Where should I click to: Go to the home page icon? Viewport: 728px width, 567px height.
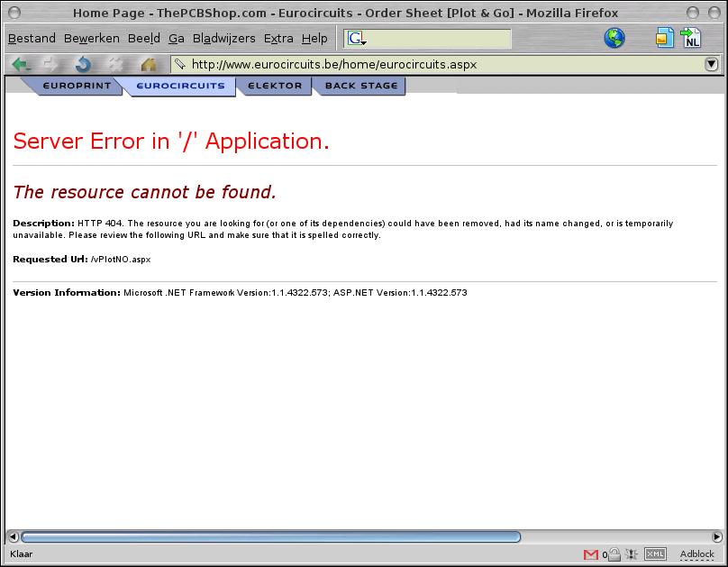point(148,65)
